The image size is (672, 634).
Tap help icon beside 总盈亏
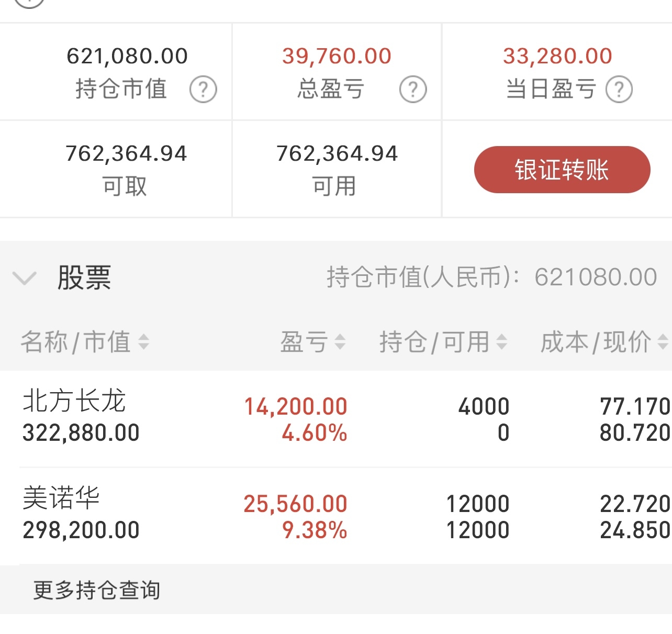(x=413, y=89)
